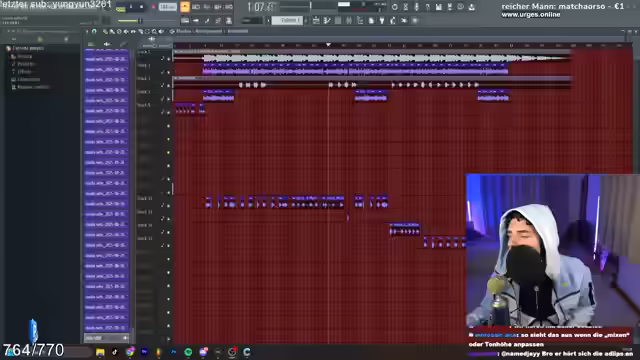
Task: Select the playlist Zoom magnifier tool
Action: pos(154,31)
